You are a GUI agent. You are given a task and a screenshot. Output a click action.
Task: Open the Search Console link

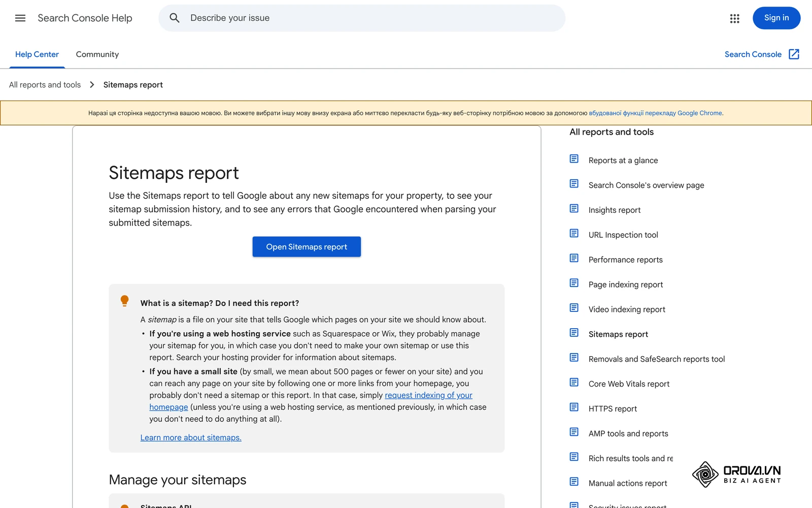click(x=753, y=54)
